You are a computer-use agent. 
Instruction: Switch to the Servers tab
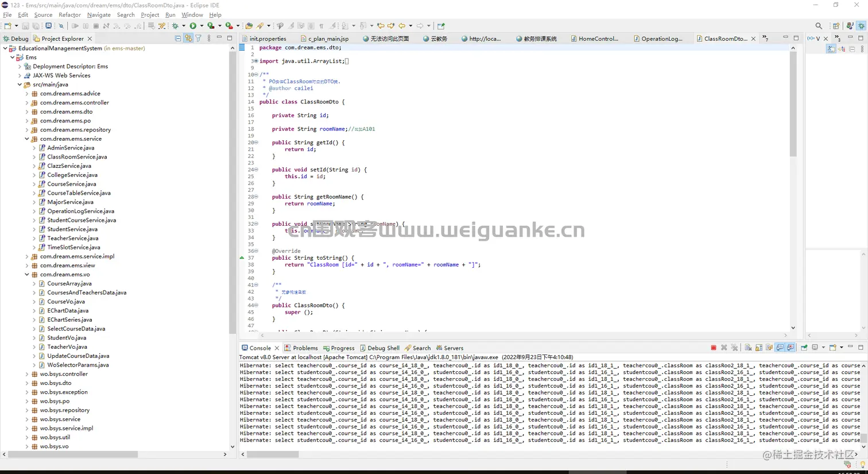click(449, 348)
